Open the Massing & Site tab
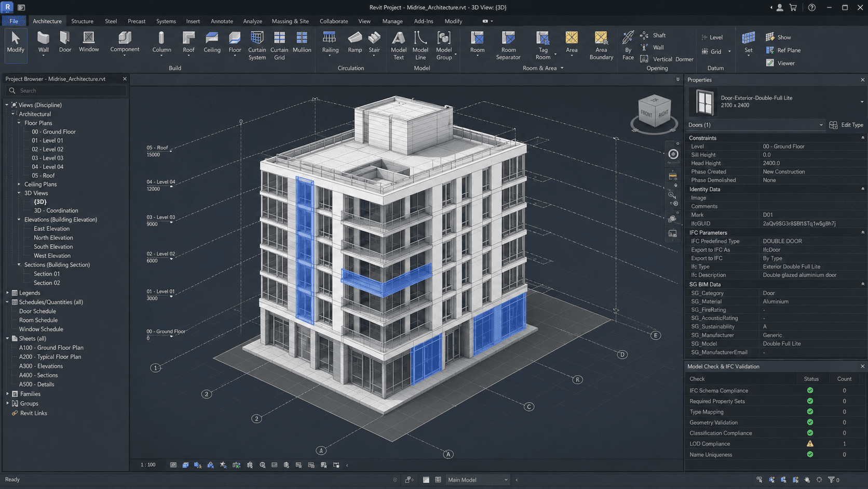Viewport: 868px width, 489px height. pyautogui.click(x=290, y=21)
